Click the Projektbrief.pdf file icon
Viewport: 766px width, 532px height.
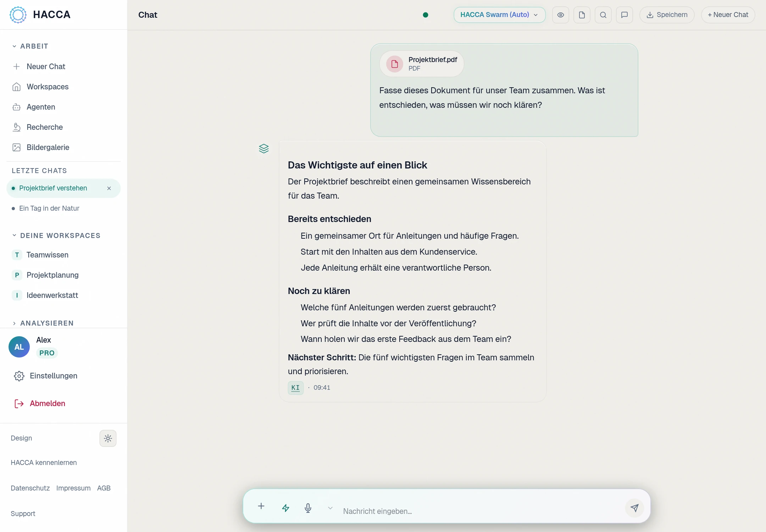(395, 64)
